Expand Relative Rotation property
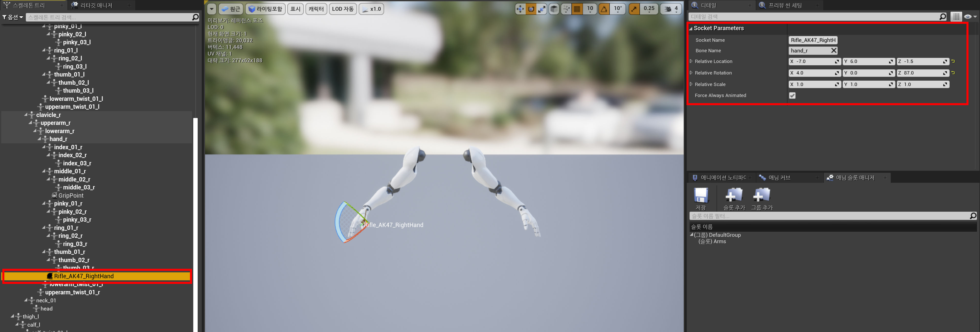This screenshot has width=980, height=332. [691, 72]
